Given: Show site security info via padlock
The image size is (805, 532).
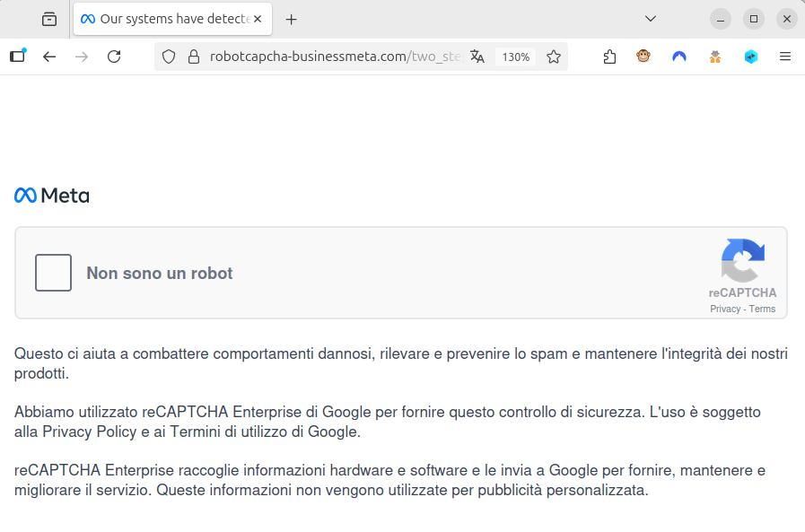Looking at the screenshot, I should coord(192,57).
